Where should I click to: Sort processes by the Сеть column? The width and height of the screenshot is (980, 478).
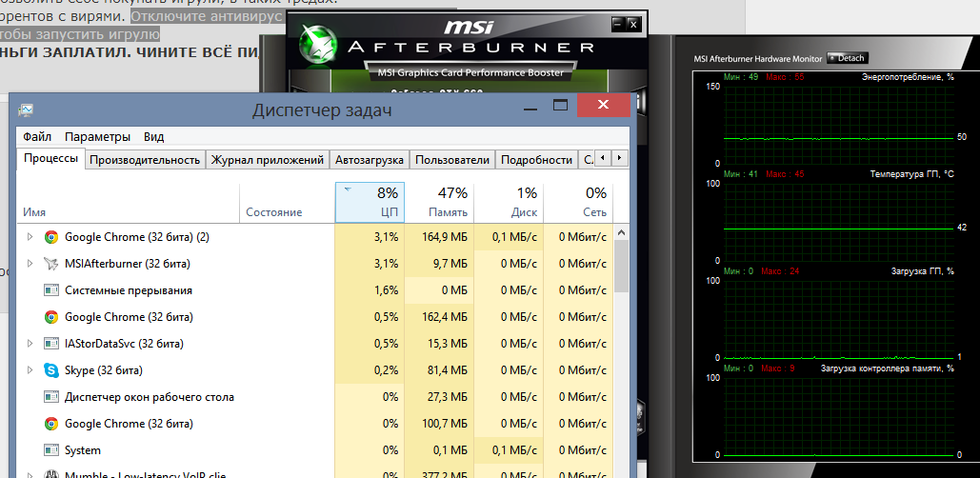click(x=578, y=203)
